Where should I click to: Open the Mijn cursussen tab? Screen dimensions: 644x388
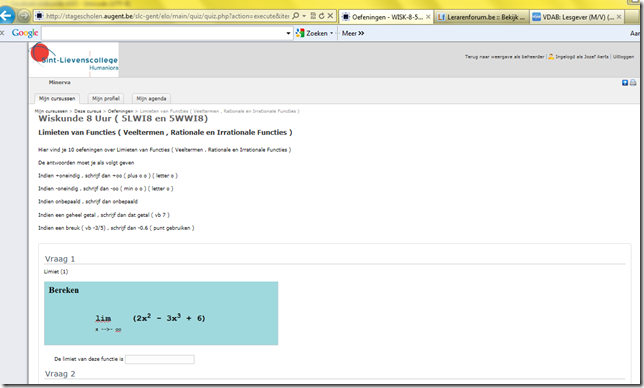pyautogui.click(x=57, y=99)
